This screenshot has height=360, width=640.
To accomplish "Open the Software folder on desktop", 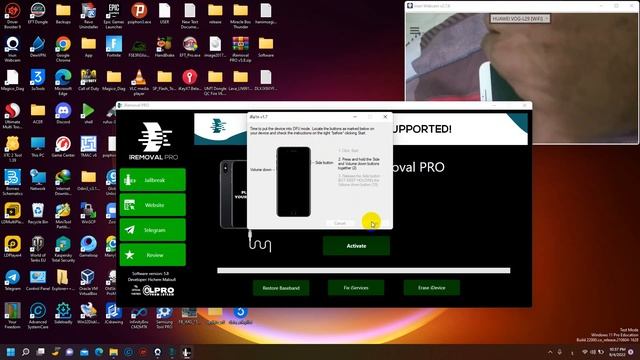I will point(266,47).
